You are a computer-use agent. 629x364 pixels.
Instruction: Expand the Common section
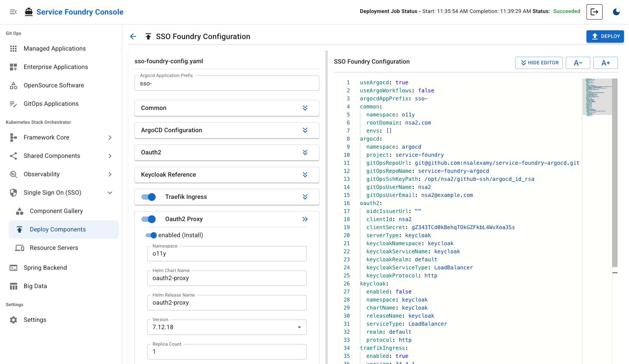pyautogui.click(x=305, y=108)
